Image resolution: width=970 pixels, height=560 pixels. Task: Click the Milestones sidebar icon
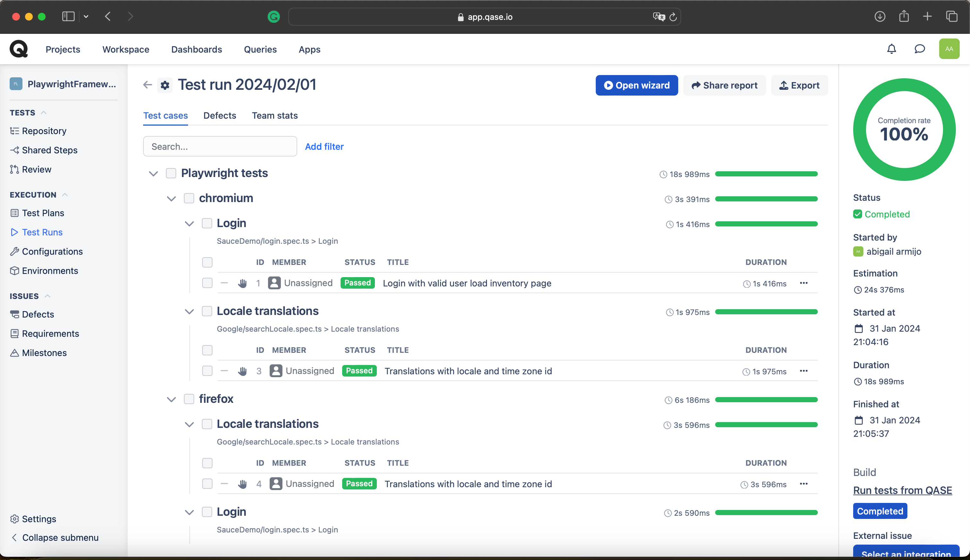coord(15,353)
